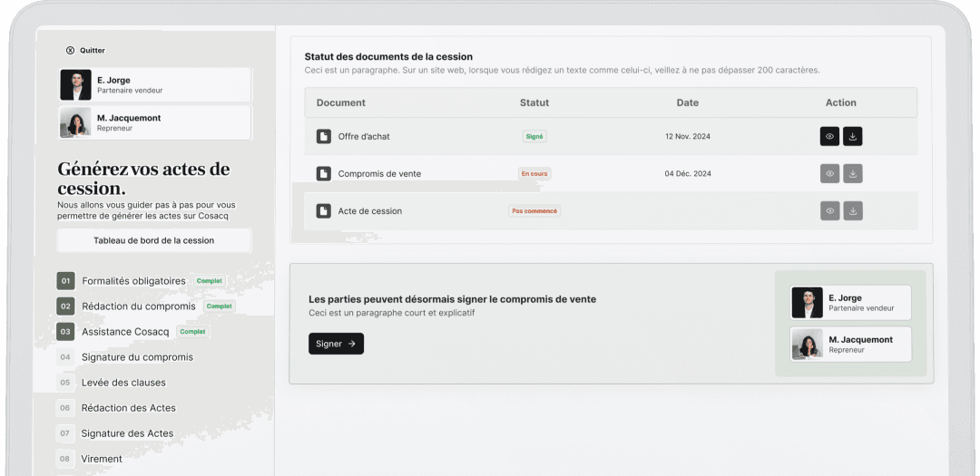Click the file icon beside Offre d'achat
Viewport: 980px width, 476px height.
point(323,136)
